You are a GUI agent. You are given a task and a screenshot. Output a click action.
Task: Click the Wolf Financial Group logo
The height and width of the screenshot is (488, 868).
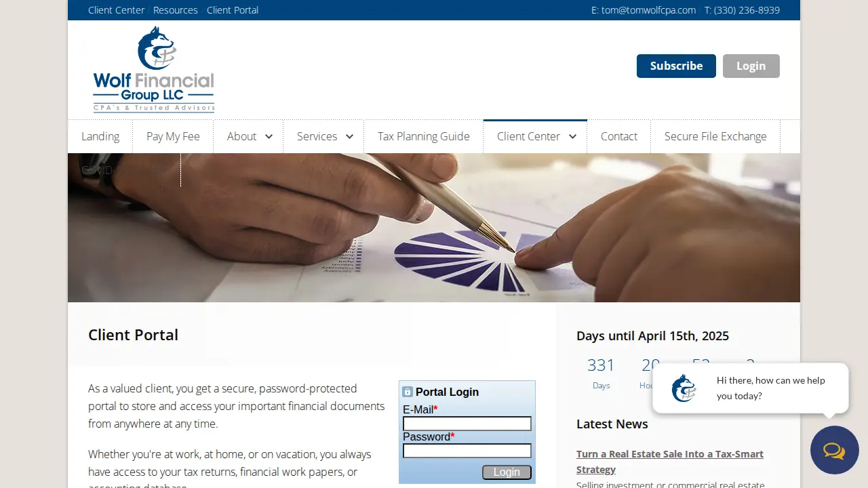(154, 69)
